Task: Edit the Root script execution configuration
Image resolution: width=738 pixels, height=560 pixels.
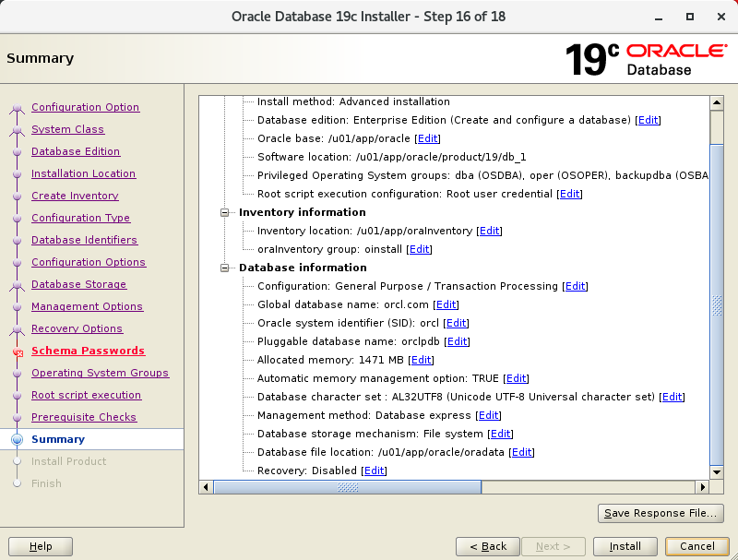Action: pos(569,194)
